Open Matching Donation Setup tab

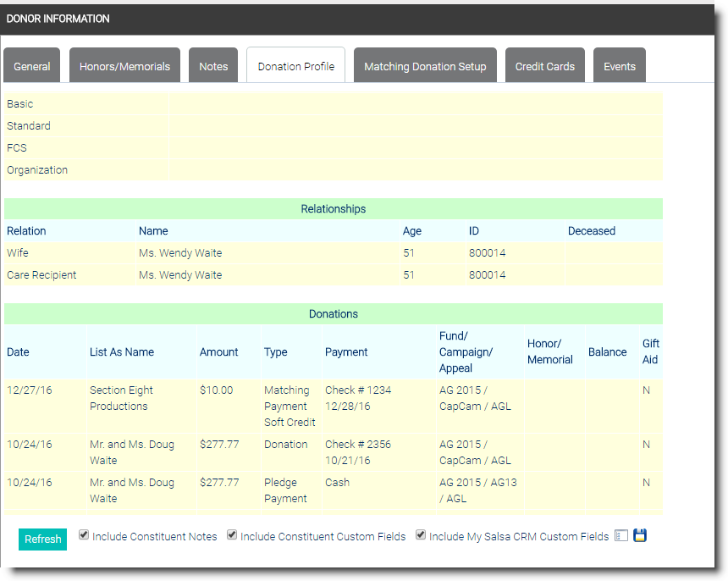point(425,65)
